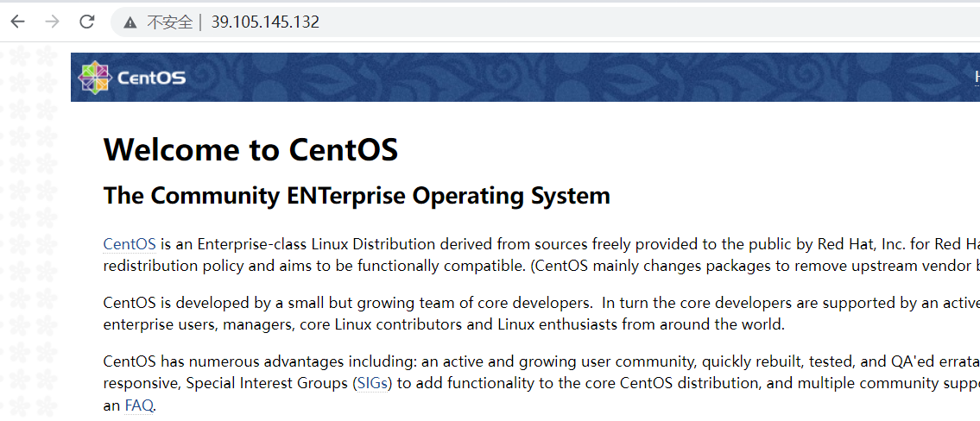The height and width of the screenshot is (421, 980).
Task: Click the paragraph about small core developers team
Action: (x=432, y=314)
